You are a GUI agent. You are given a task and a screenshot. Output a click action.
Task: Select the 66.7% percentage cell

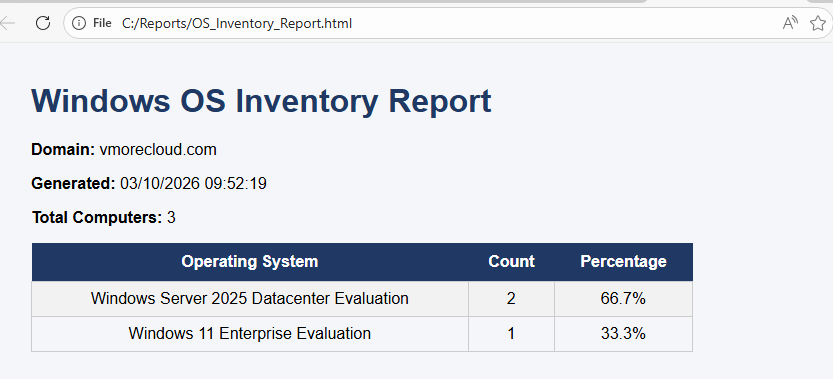click(623, 299)
